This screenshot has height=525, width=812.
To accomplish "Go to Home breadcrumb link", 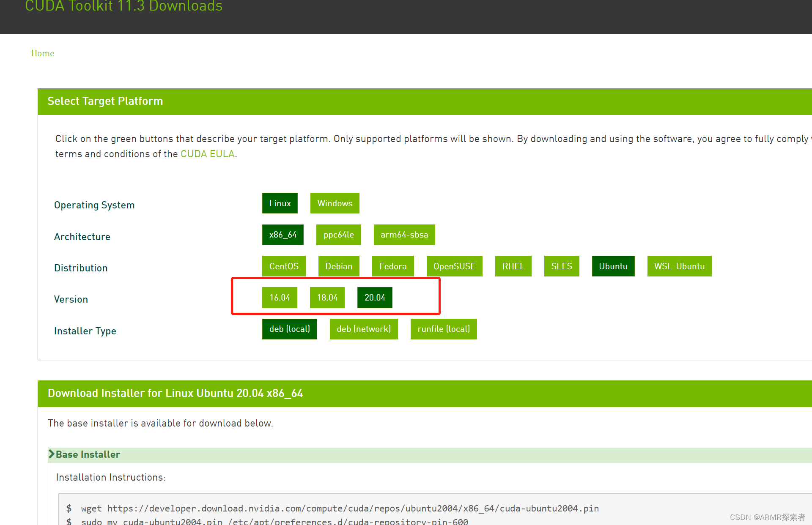I will pyautogui.click(x=43, y=53).
